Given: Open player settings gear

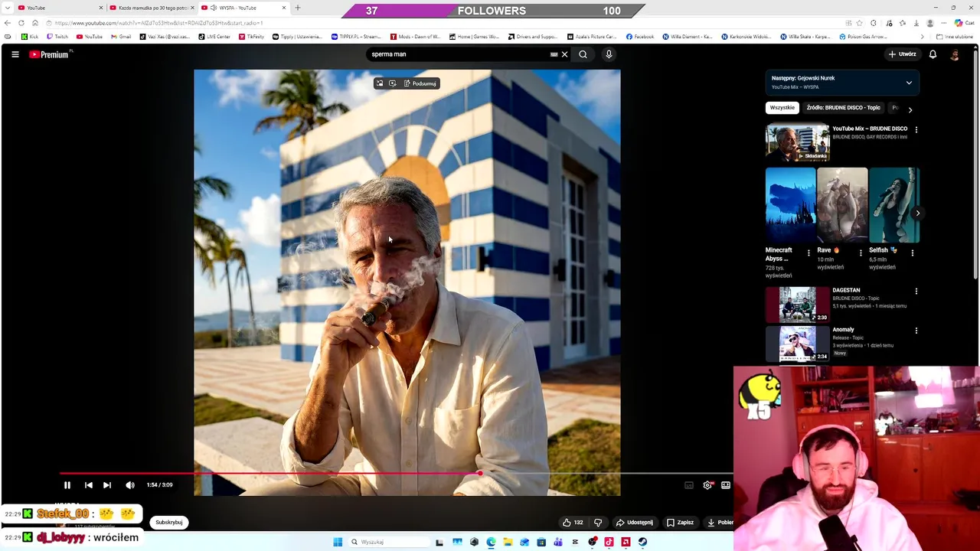Looking at the screenshot, I should tap(707, 485).
